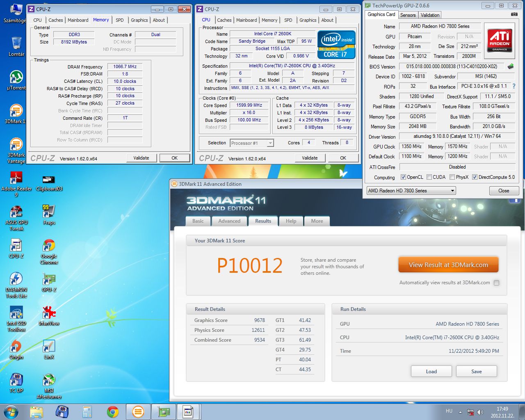Take a GPU-Z screenshot with the camera icon
The image size is (525, 420).
click(x=514, y=14)
